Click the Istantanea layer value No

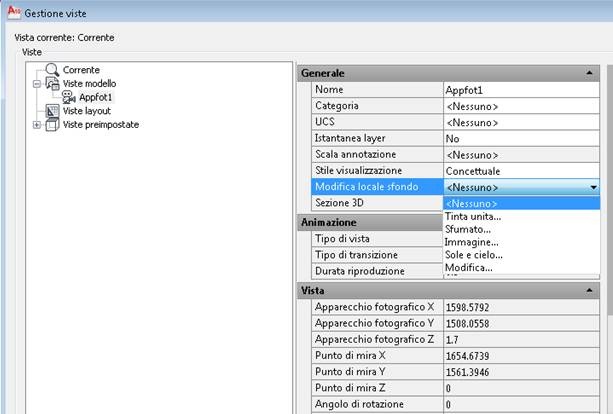521,139
